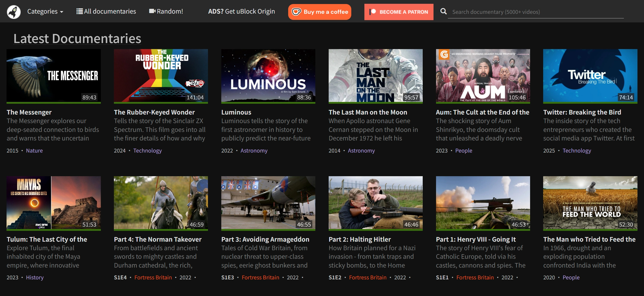Viewport: 644px width, 296px height.
Task: Click the Become a Patron button
Action: 399,12
